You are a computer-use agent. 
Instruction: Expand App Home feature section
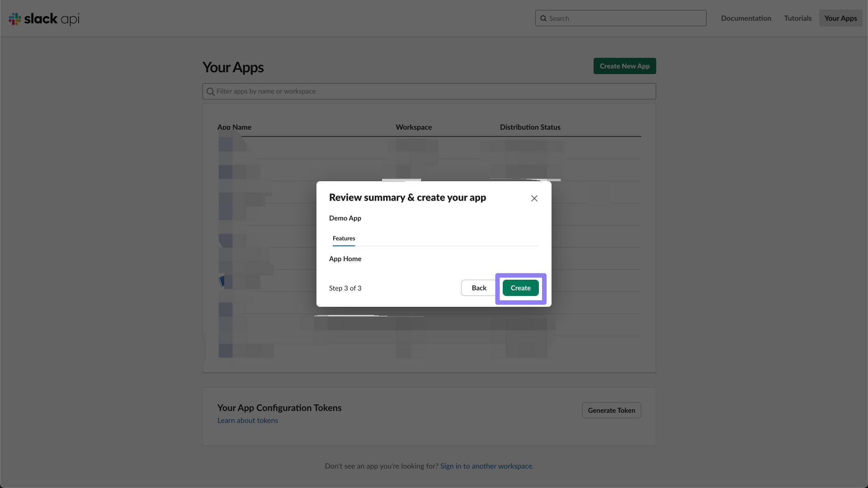pos(345,258)
